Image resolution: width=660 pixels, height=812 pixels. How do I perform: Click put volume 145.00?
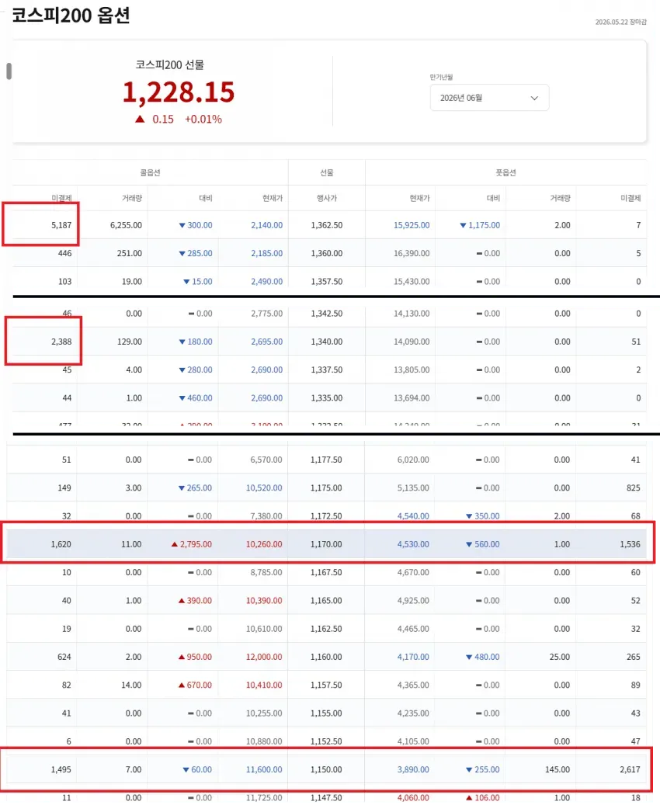[558, 769]
